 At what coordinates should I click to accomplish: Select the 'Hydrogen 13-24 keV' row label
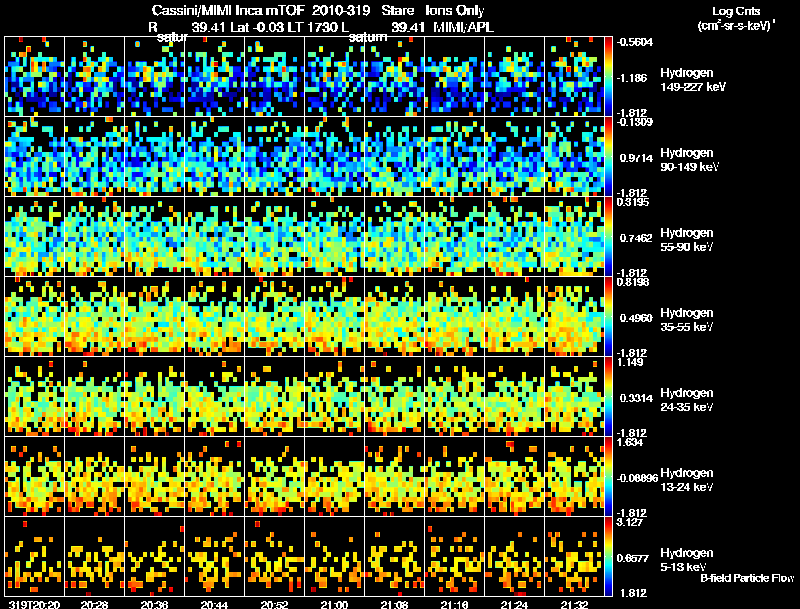[687, 480]
